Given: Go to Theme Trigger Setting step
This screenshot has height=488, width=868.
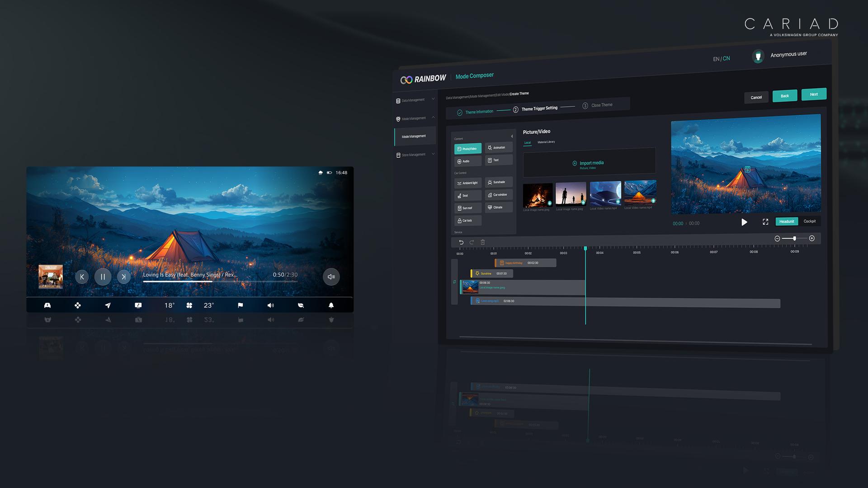Looking at the screenshot, I should (539, 109).
